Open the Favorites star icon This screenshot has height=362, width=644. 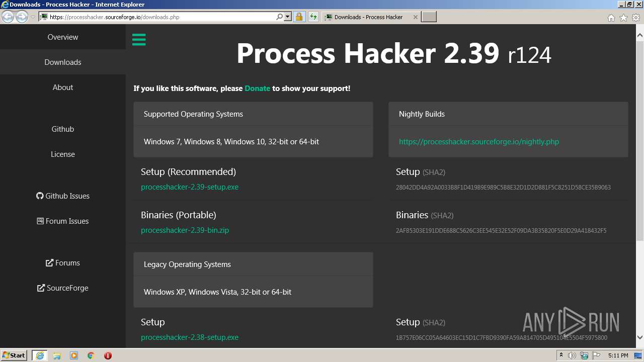[623, 18]
